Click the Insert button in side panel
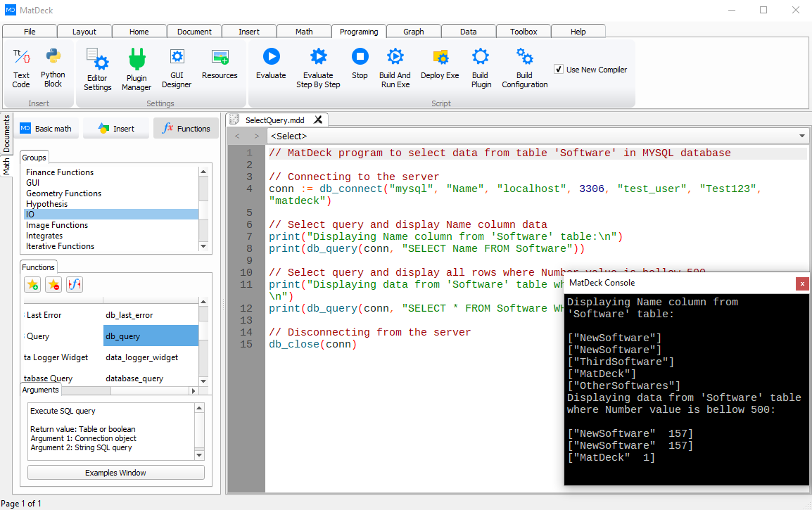The height and width of the screenshot is (510, 812). tap(117, 129)
